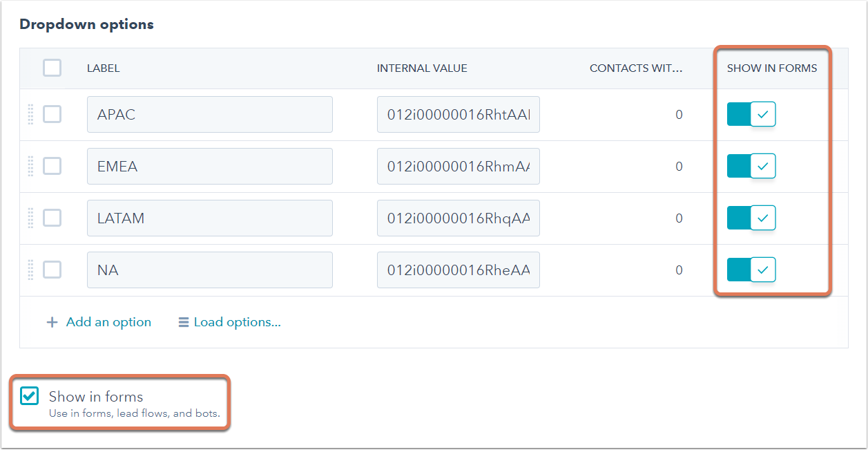Disable Show in forms for EMEA
Image resolution: width=868 pixels, height=450 pixels.
pos(751,166)
